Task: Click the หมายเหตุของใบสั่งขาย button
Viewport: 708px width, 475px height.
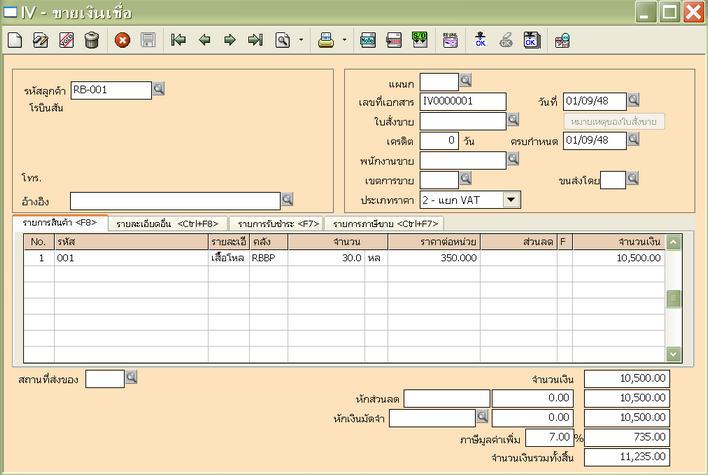Action: point(614,121)
